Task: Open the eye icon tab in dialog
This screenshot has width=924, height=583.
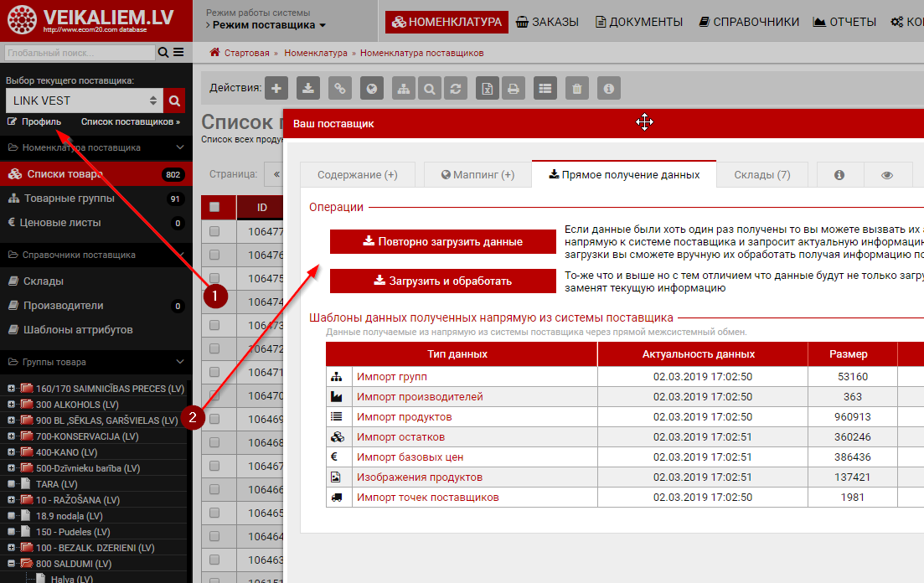Action: coord(887,175)
